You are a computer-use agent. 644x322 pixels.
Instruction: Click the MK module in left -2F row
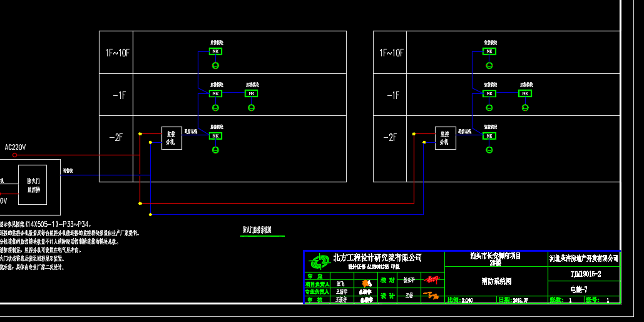click(x=215, y=135)
